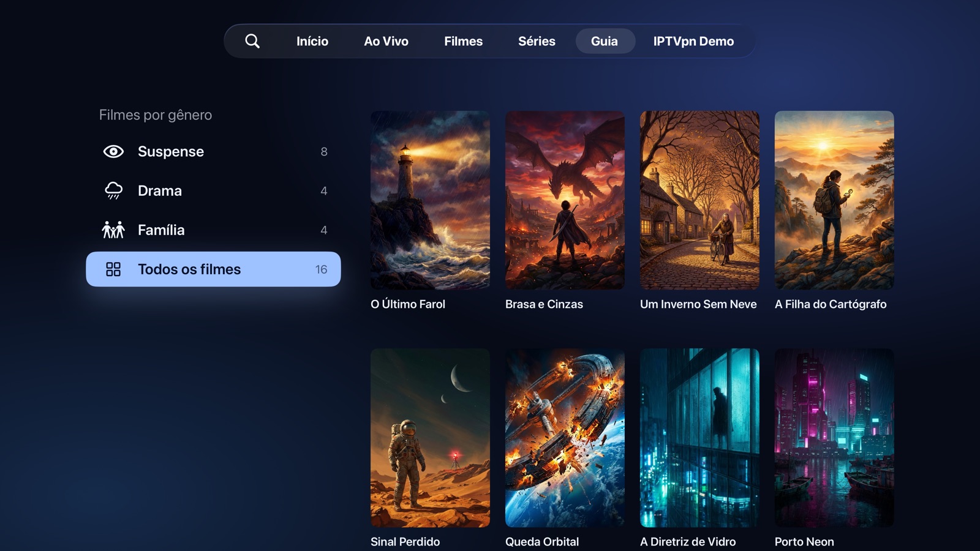Select the Drama genre label
Image resolution: width=980 pixels, height=551 pixels.
[160, 190]
